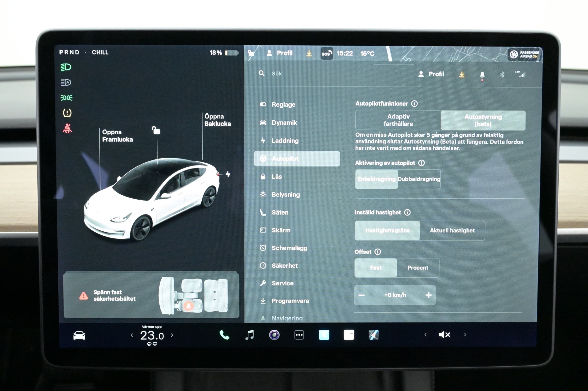Lower cabin temperature with left chevron
Screen dimensions: 588x391
click(132, 335)
